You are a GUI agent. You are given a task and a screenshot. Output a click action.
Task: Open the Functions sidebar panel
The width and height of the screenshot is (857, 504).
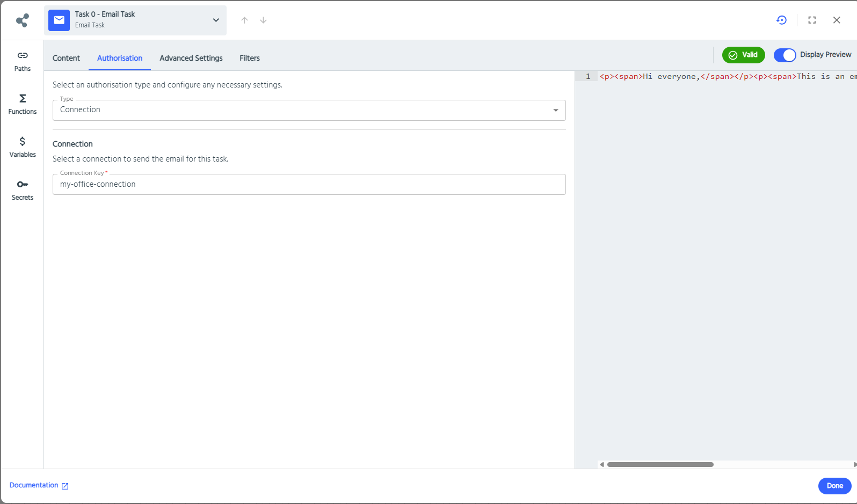pos(23,105)
